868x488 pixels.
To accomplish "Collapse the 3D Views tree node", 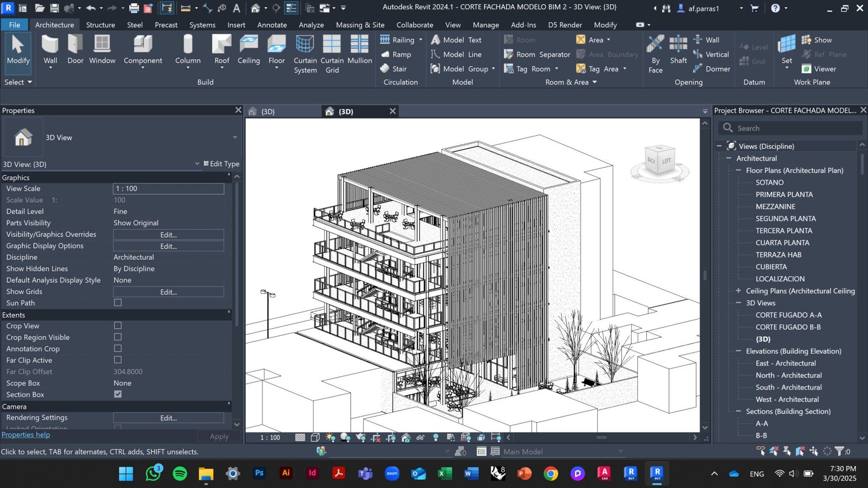I will (x=738, y=303).
